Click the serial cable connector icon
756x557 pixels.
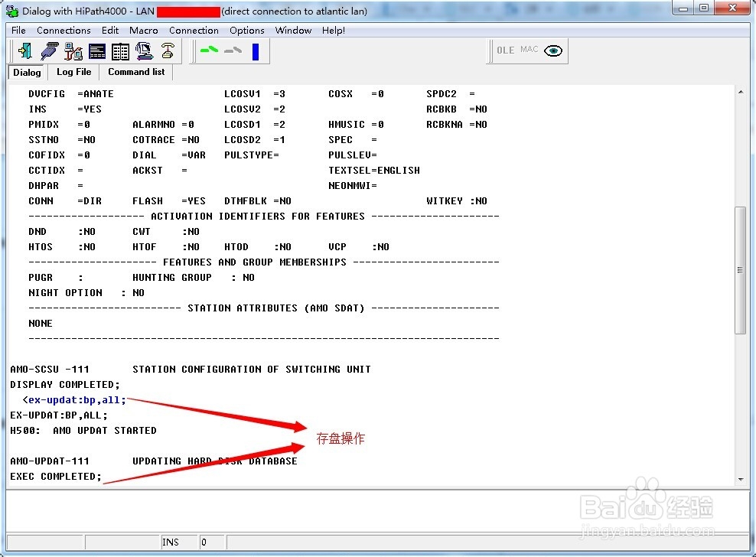pos(49,50)
